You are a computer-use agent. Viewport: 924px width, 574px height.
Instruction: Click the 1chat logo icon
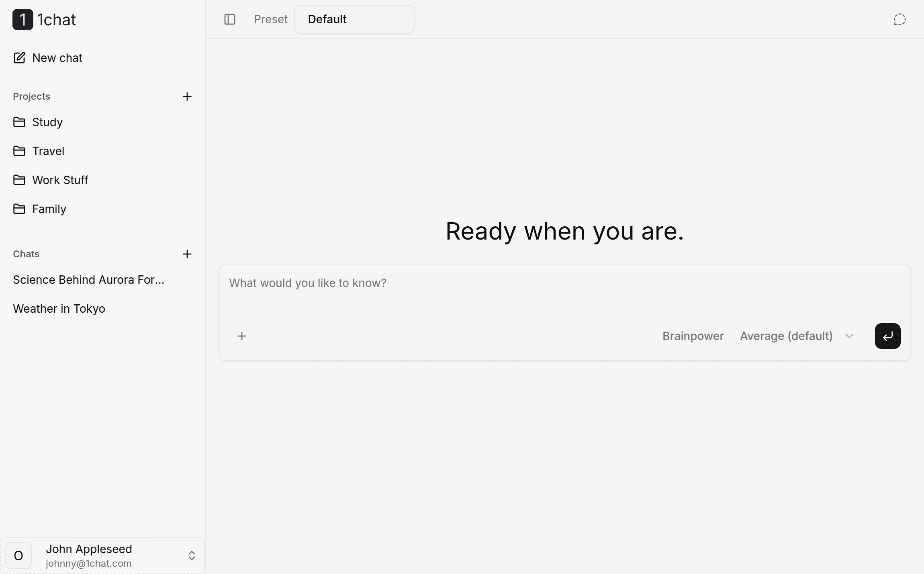pos(22,19)
